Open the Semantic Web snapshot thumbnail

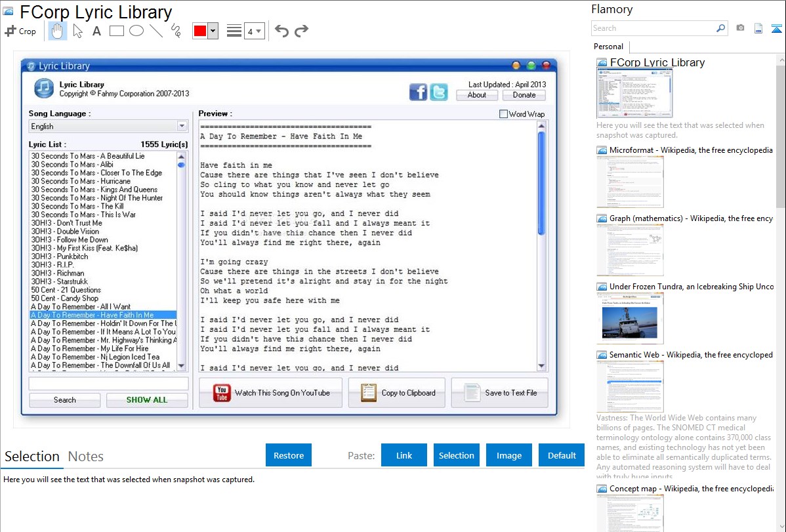pyautogui.click(x=630, y=386)
